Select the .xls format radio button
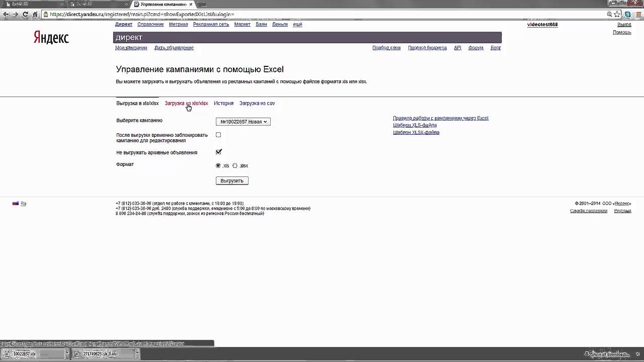 (x=218, y=165)
